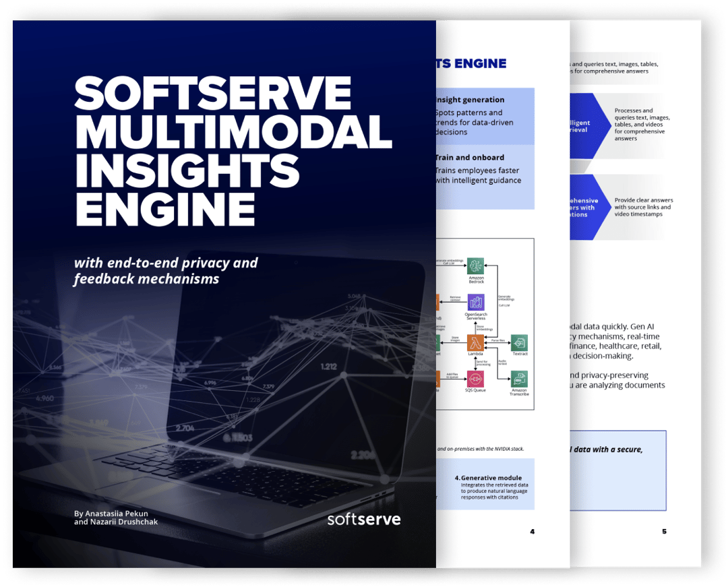Click the OpenSearch Serverless icon

click(x=475, y=303)
